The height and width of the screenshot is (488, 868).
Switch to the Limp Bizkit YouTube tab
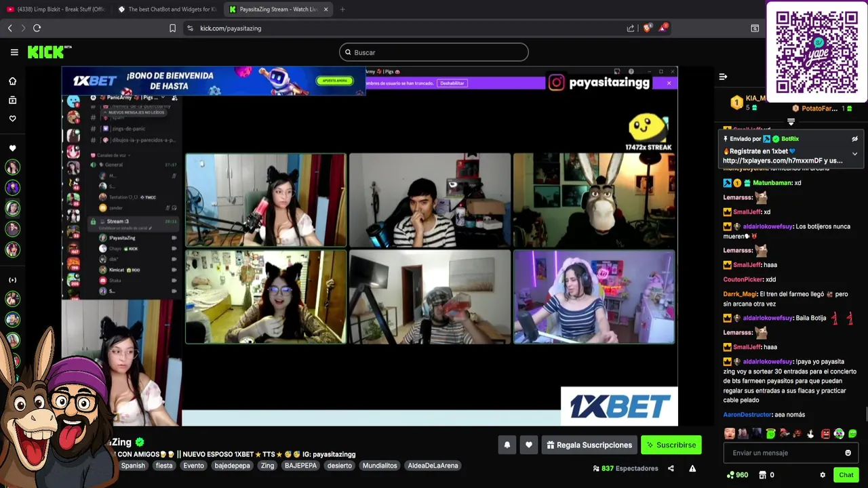pos(56,9)
